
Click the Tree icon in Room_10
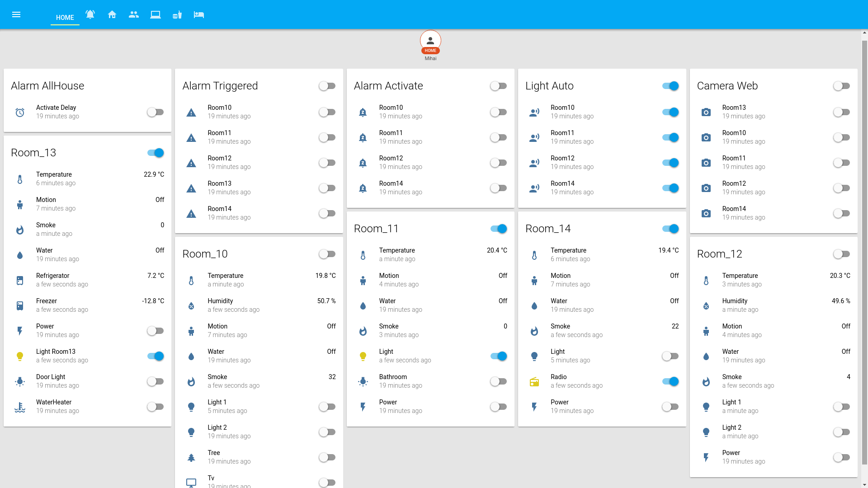point(191,458)
